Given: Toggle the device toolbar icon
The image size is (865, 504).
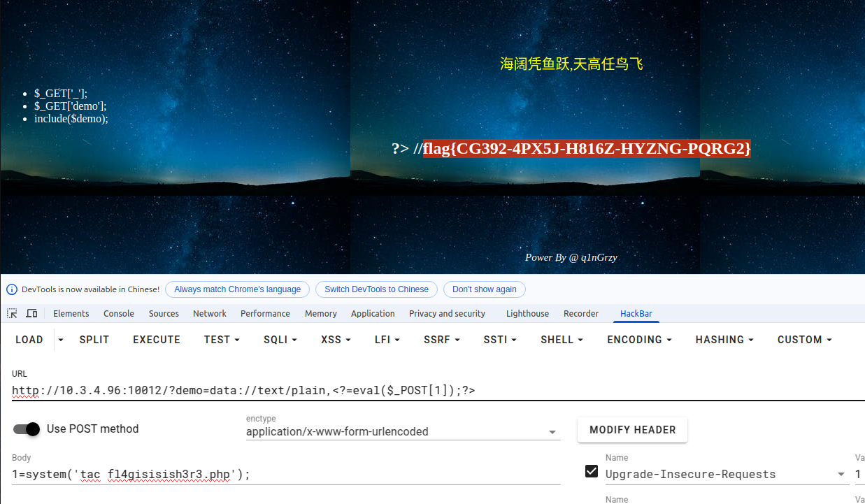Looking at the screenshot, I should click(x=32, y=313).
